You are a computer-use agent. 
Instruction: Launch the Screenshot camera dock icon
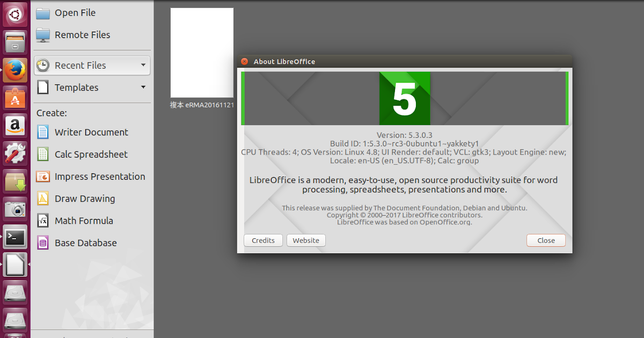point(15,209)
